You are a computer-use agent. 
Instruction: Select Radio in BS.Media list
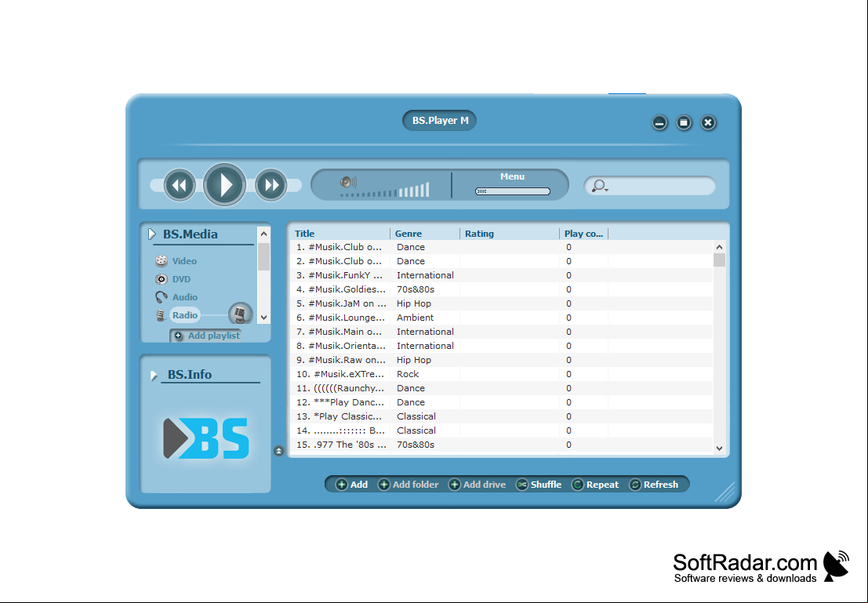coord(185,315)
